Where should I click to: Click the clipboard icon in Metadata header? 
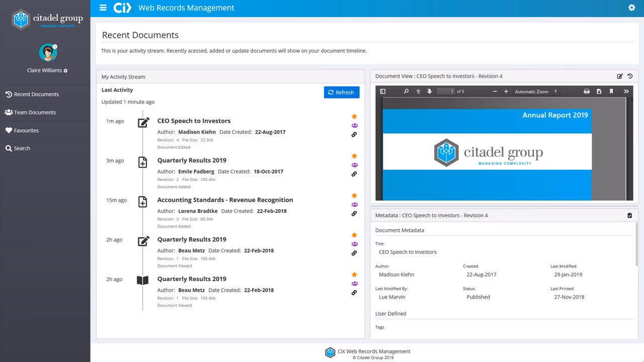[629, 216]
